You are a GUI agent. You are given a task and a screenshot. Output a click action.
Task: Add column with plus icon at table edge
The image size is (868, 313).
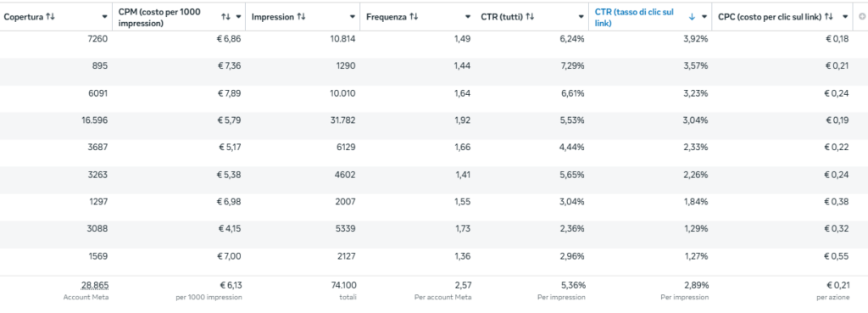tap(861, 17)
